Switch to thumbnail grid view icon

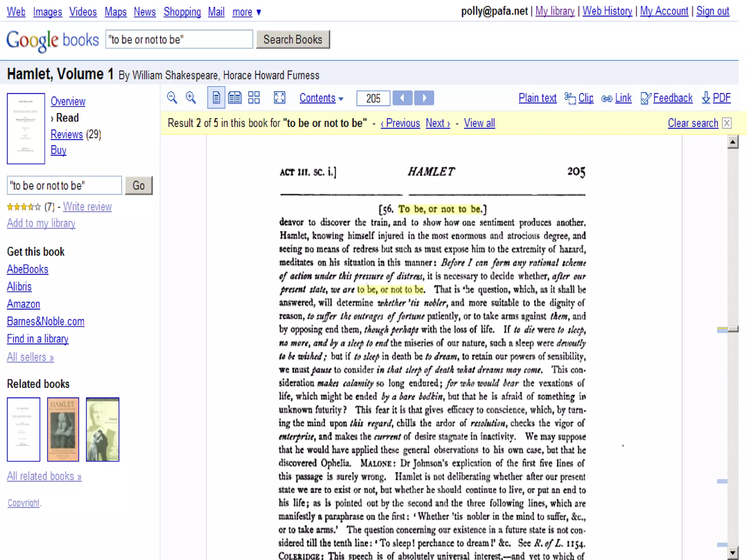point(254,98)
